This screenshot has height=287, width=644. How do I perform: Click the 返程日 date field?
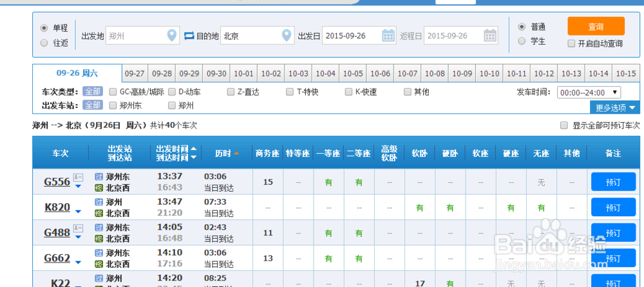pos(461,36)
